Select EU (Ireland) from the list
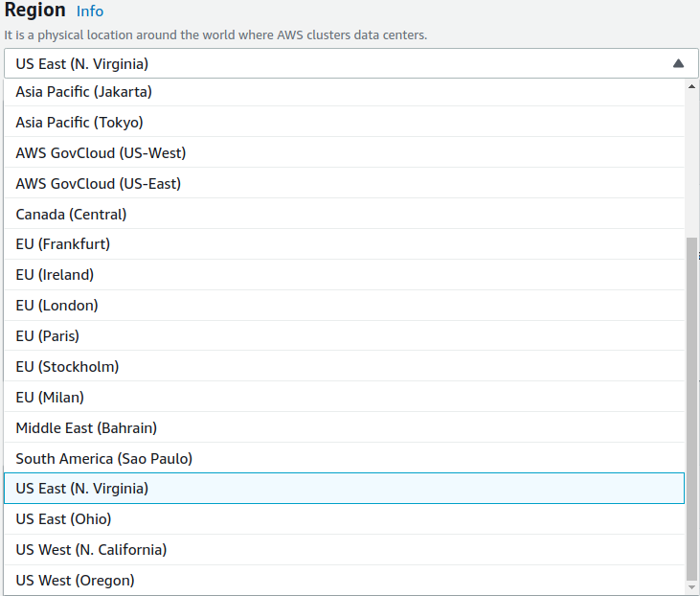 (x=55, y=275)
